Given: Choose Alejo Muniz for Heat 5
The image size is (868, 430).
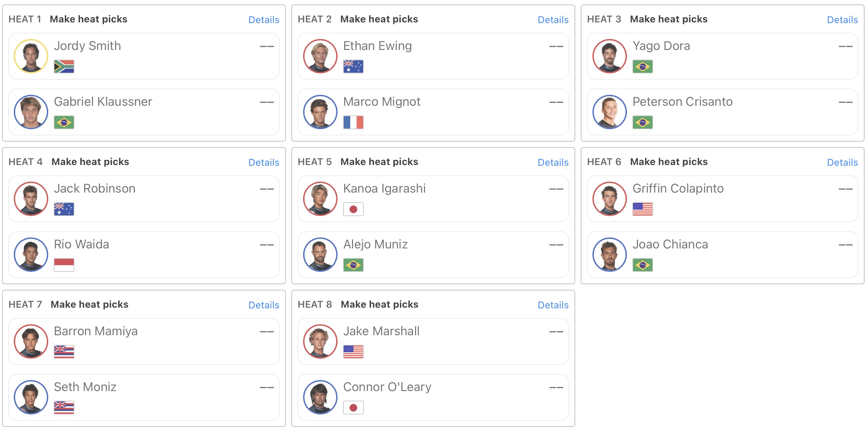Looking at the screenshot, I should 433,255.
